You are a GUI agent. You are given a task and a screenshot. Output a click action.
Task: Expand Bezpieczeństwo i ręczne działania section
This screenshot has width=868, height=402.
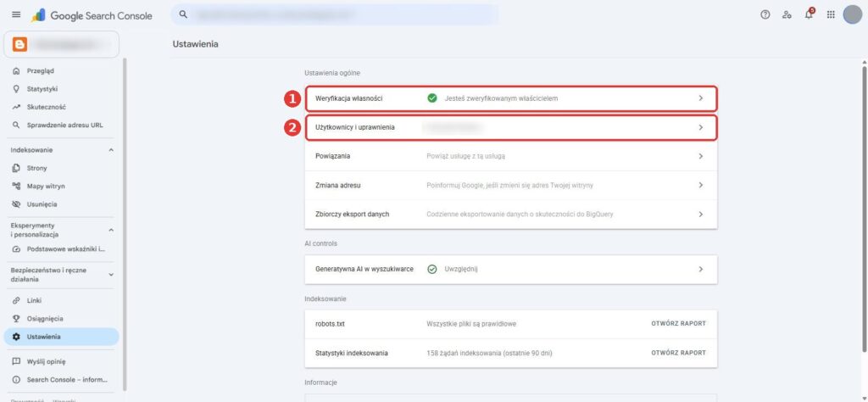click(111, 275)
